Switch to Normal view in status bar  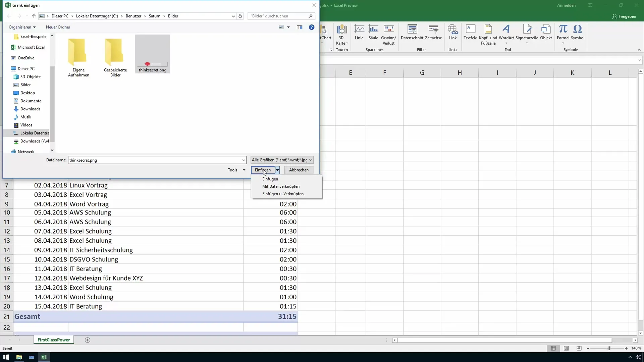553,348
